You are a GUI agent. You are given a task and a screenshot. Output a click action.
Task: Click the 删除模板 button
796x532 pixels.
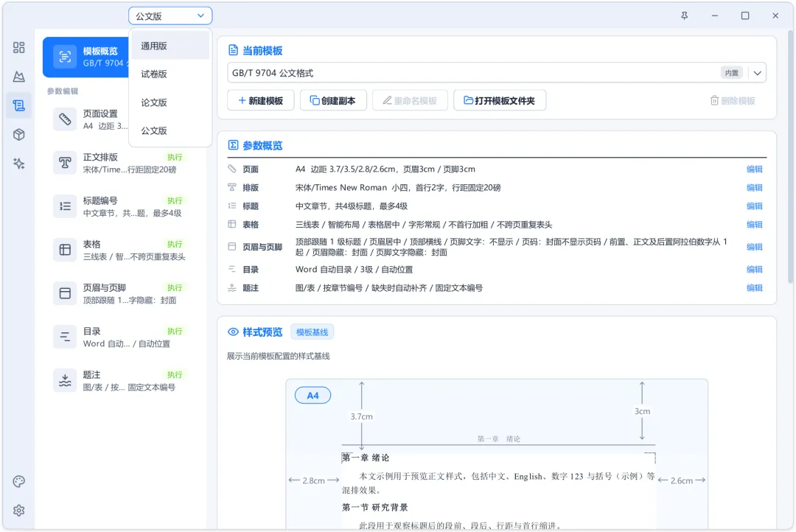pos(733,100)
